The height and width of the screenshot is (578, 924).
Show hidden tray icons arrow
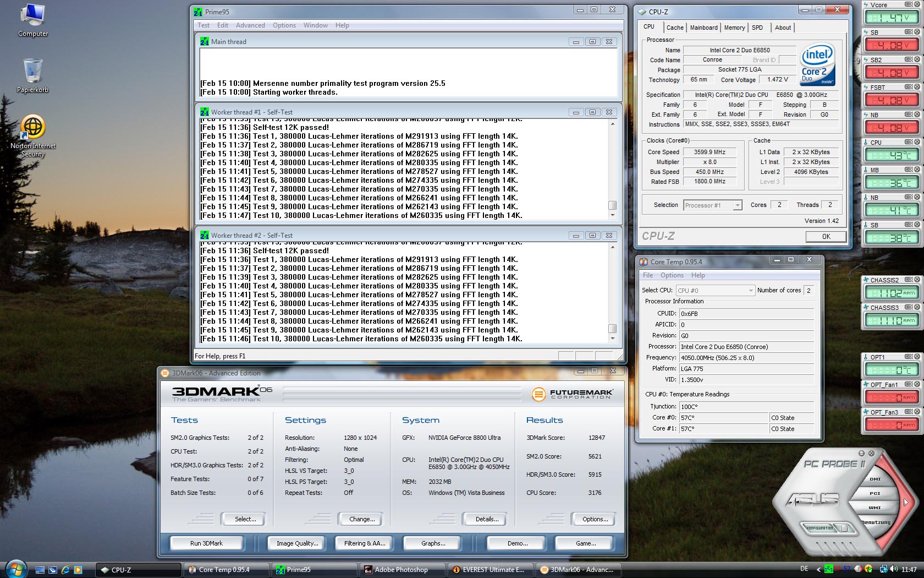pos(819,570)
